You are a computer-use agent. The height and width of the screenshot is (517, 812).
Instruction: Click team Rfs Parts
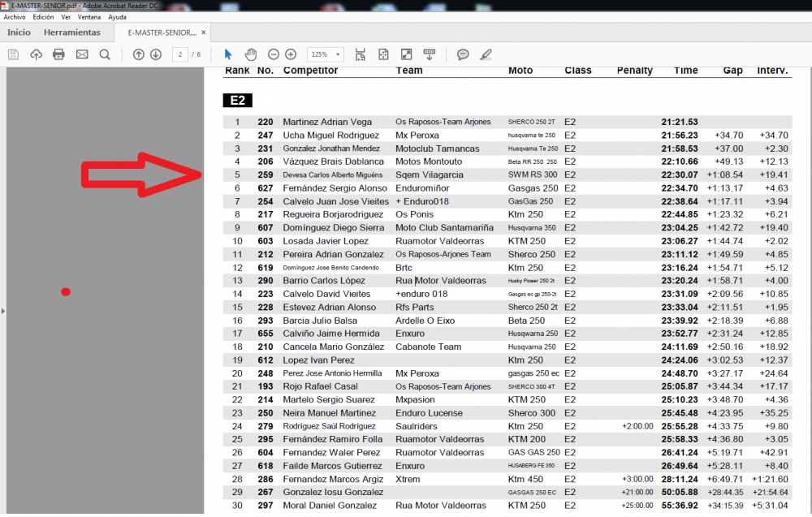click(x=415, y=308)
